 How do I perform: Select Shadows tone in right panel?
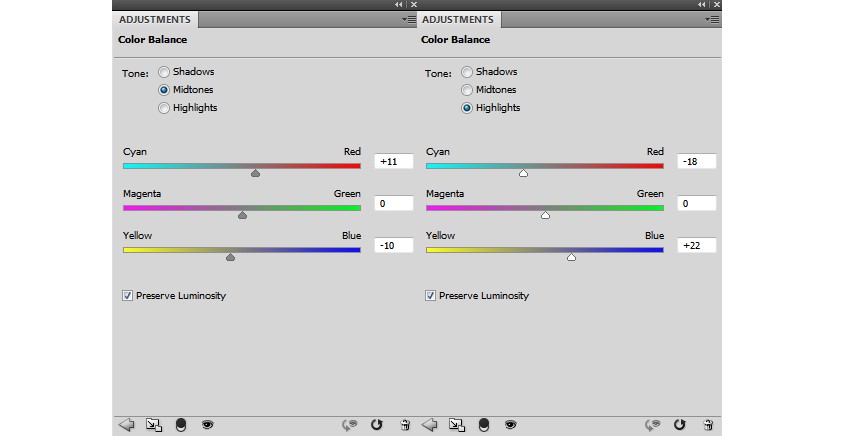tap(467, 72)
